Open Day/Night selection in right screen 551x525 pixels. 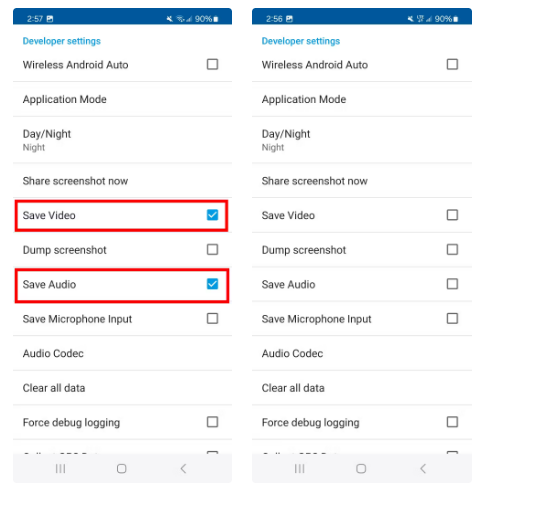[362, 140]
